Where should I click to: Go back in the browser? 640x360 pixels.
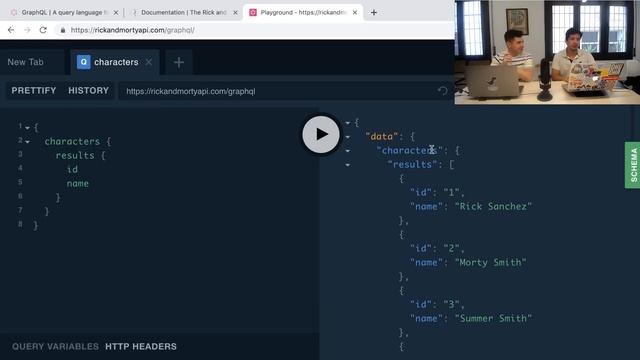[11, 30]
